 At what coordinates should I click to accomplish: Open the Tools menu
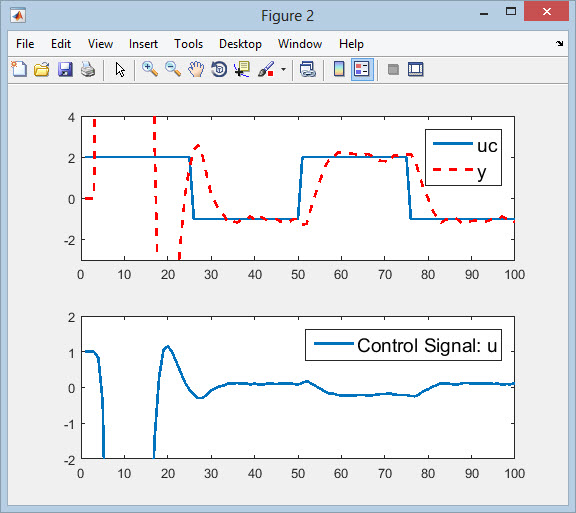pyautogui.click(x=188, y=44)
